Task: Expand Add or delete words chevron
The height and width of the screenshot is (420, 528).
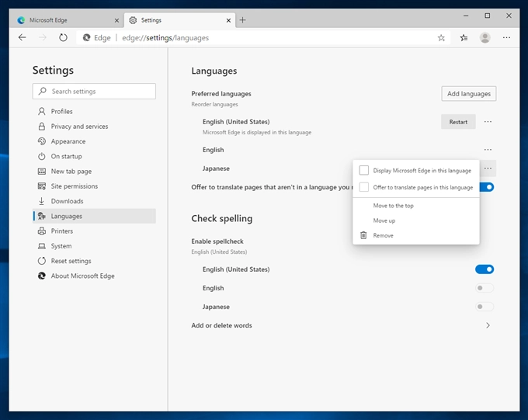Action: pyautogui.click(x=488, y=325)
